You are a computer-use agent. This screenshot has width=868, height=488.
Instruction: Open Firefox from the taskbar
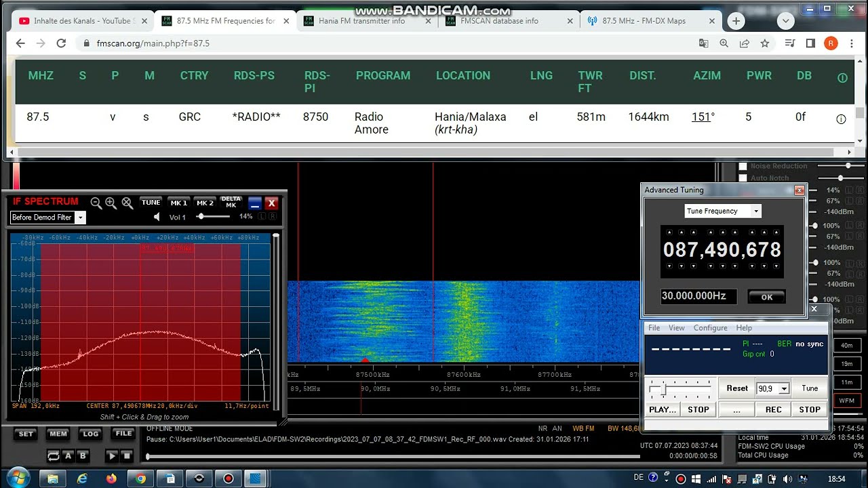[x=111, y=479]
